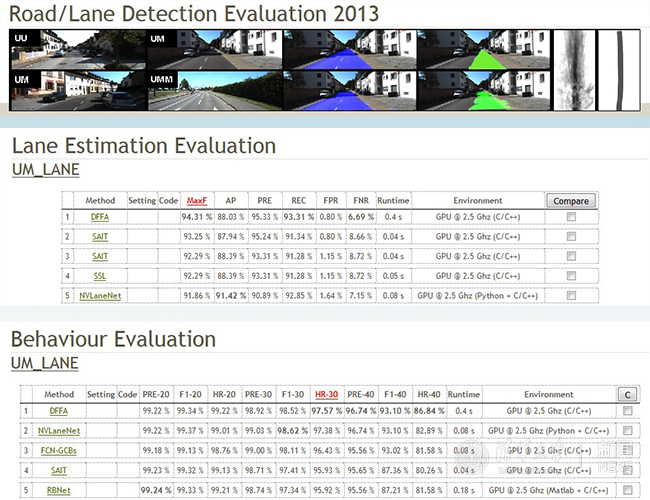Open the FCN-GCBs method link
Viewport: 650px width, 500px height.
(59, 450)
